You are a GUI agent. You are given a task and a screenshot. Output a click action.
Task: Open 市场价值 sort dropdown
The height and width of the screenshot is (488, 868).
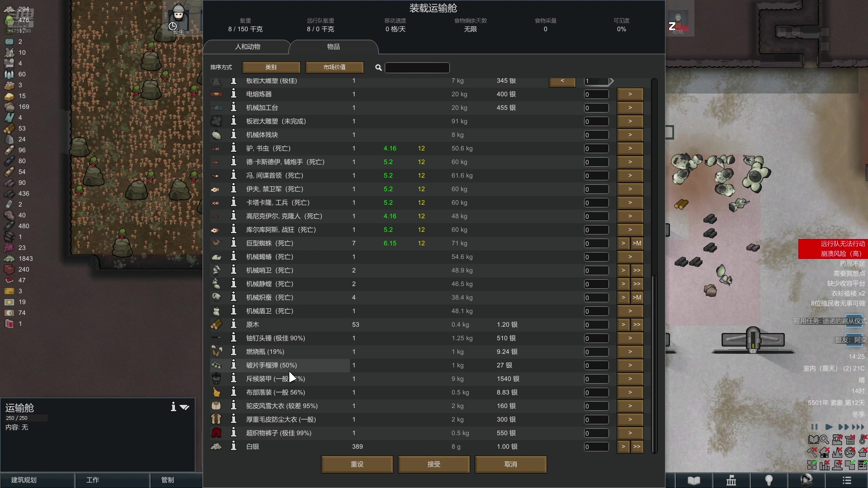[x=335, y=67]
